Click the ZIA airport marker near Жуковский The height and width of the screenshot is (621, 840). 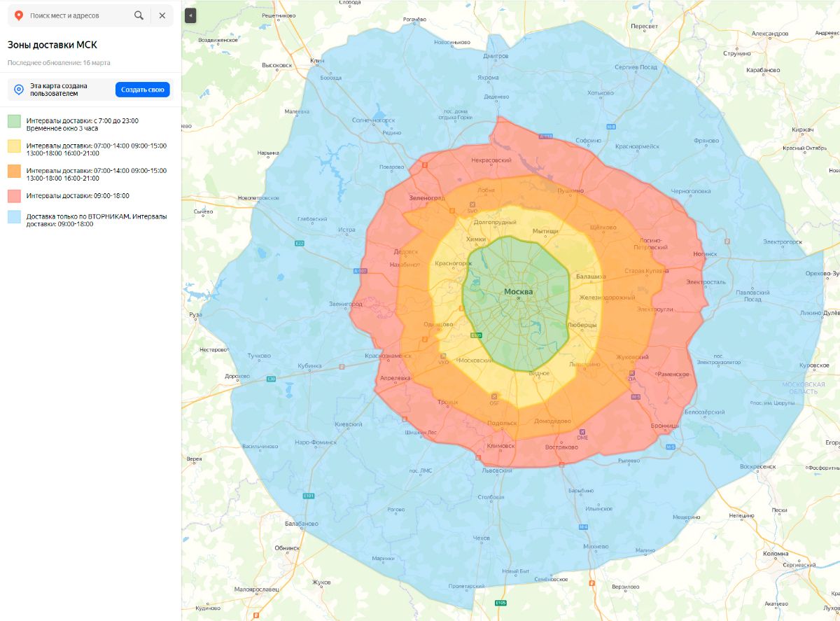click(632, 373)
